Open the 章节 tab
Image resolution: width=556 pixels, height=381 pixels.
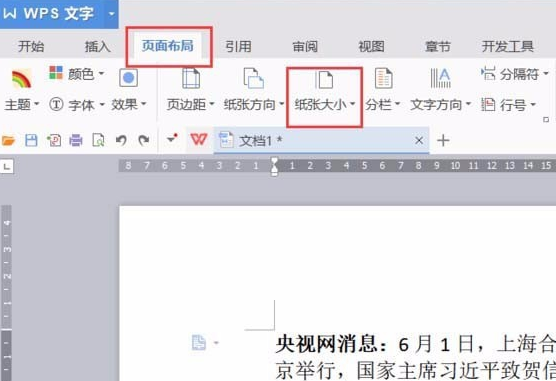point(438,46)
